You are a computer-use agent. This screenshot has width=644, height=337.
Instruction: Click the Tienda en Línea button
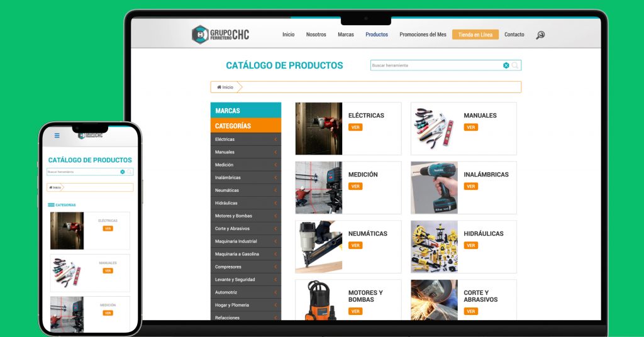coord(475,35)
